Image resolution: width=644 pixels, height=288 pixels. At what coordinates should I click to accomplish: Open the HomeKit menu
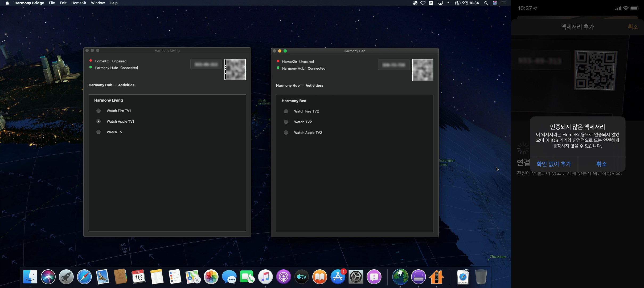pyautogui.click(x=79, y=3)
